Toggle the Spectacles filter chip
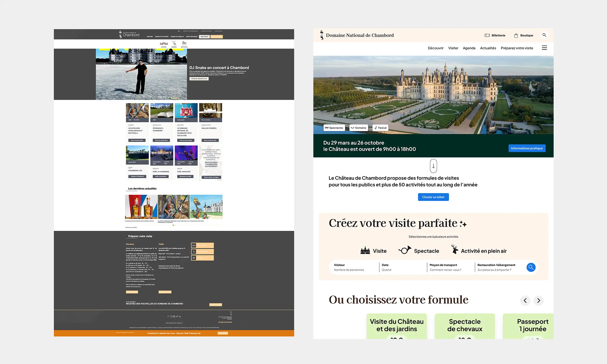 334,128
